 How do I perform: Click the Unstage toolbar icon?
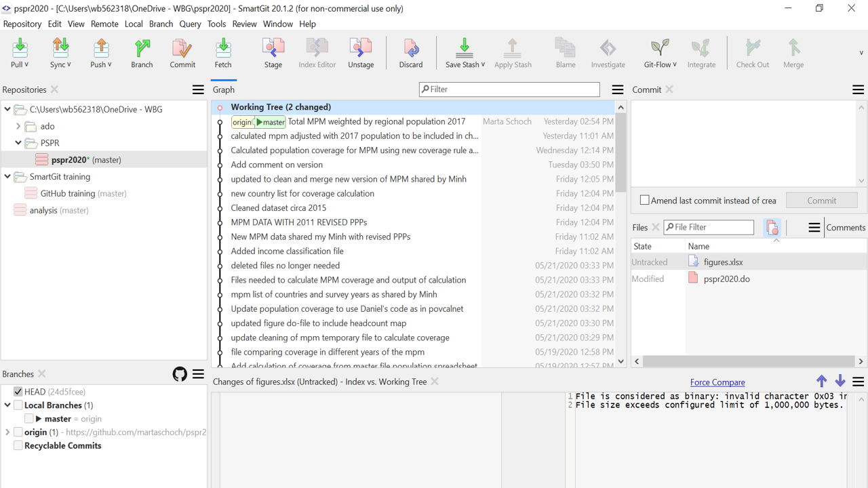(361, 48)
